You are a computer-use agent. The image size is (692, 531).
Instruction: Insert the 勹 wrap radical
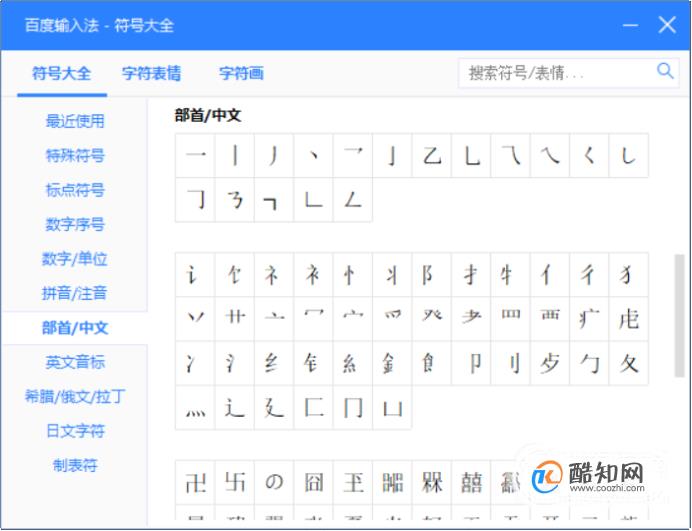589,363
